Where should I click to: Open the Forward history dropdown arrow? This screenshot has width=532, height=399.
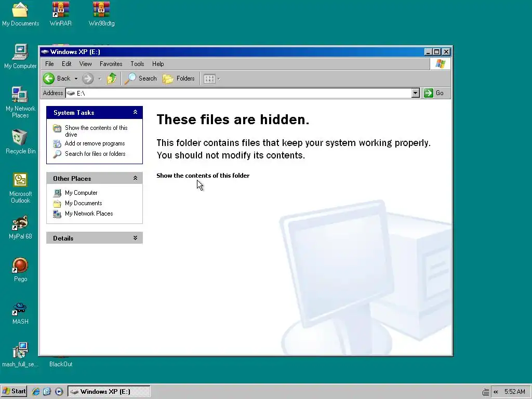[x=99, y=79]
